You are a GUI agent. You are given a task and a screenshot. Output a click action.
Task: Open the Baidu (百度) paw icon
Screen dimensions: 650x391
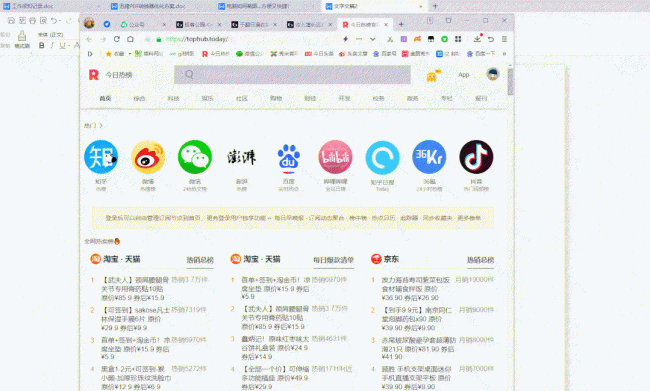(x=289, y=159)
